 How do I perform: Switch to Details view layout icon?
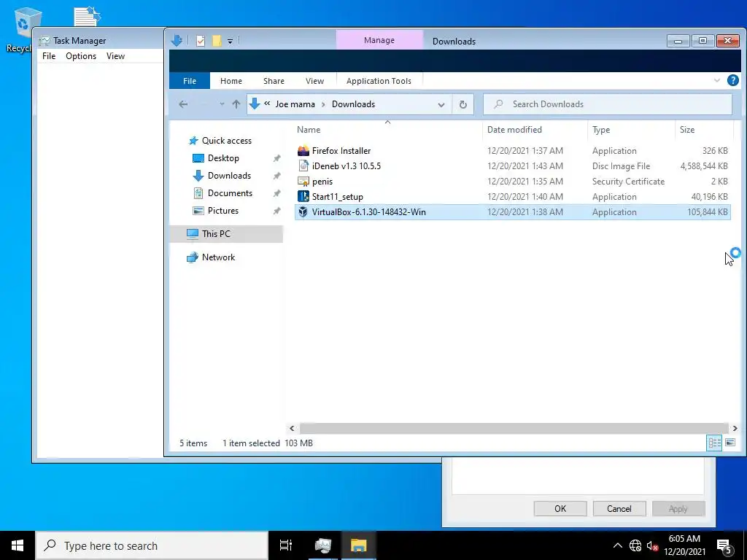[714, 443]
